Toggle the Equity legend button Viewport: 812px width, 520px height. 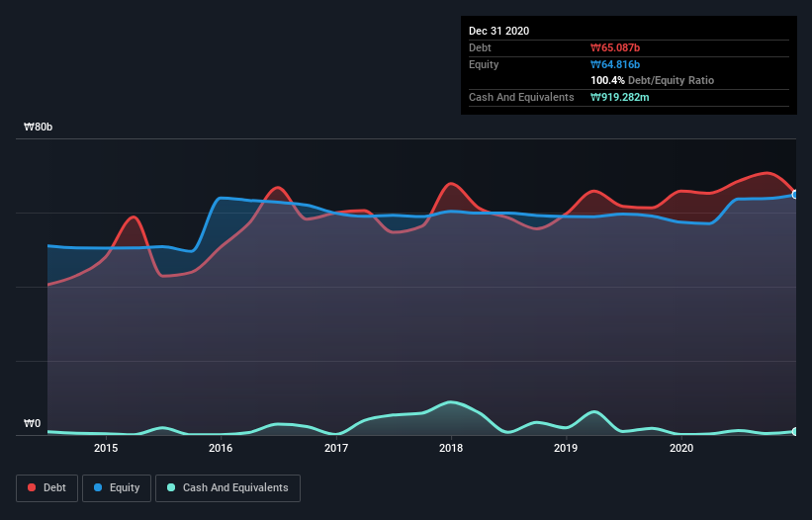point(117,488)
